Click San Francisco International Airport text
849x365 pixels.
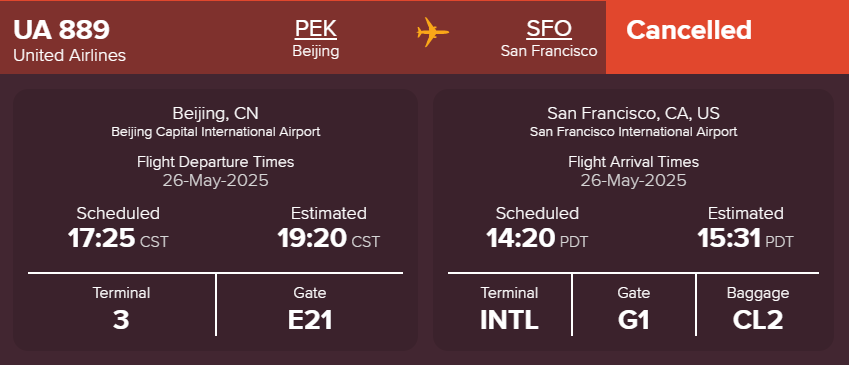(634, 132)
